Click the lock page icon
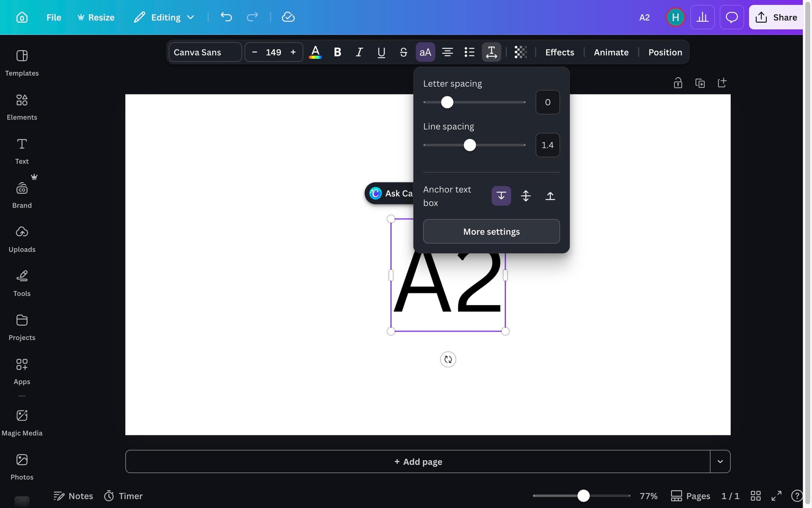This screenshot has height=508, width=812. [678, 83]
